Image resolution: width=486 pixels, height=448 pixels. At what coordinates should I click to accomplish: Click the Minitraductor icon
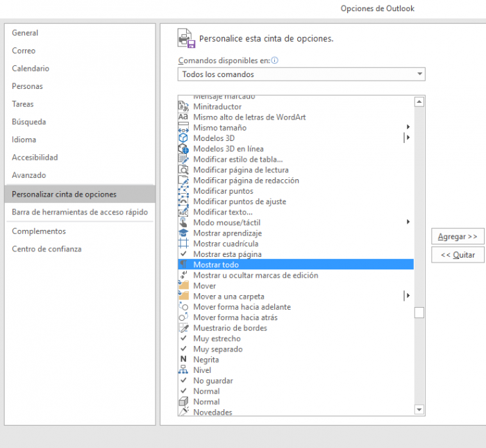pos(183,106)
